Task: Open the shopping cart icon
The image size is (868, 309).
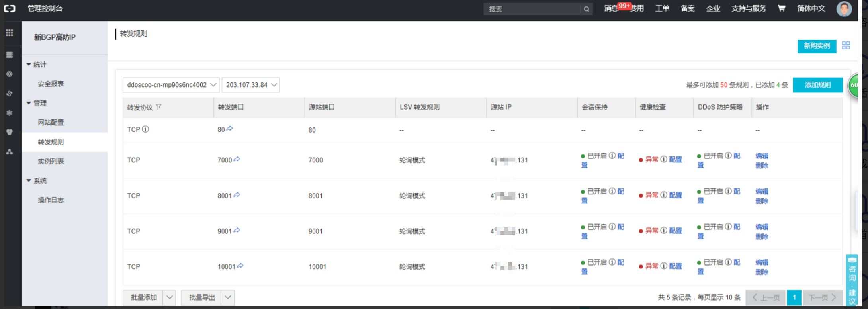Action: [782, 8]
